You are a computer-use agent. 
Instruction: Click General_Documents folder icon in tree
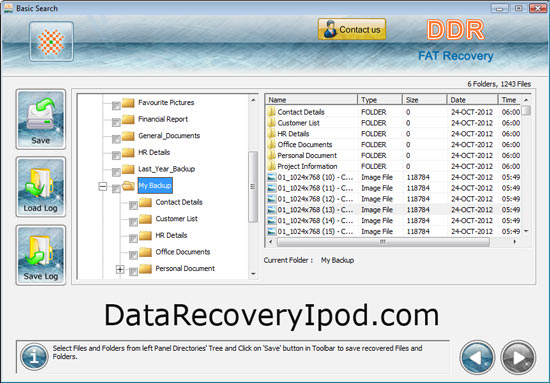pos(128,136)
